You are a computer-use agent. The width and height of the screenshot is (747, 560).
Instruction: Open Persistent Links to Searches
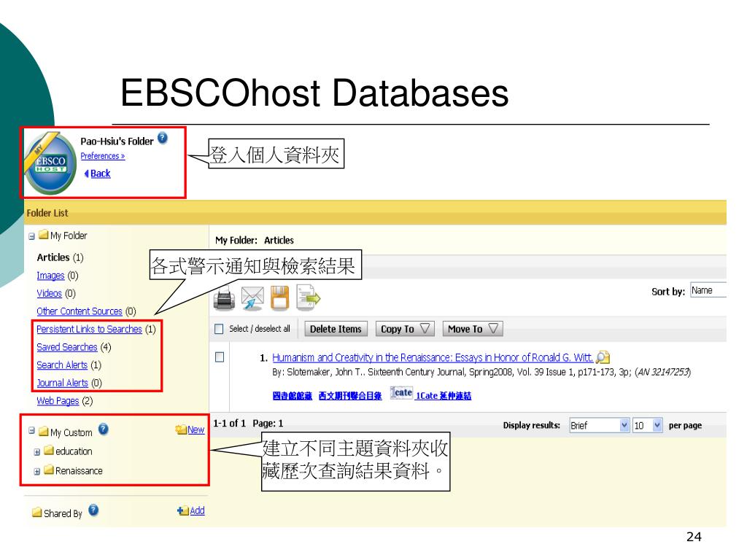pyautogui.click(x=89, y=329)
